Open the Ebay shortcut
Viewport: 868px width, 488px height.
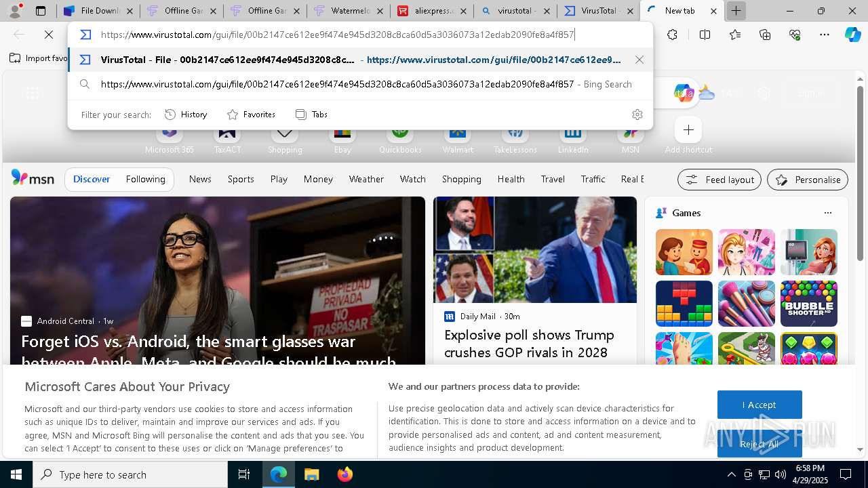(x=342, y=138)
